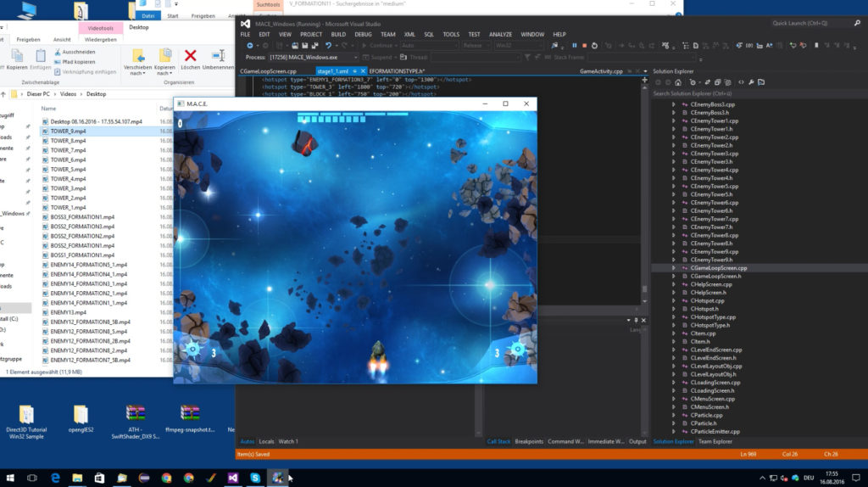The height and width of the screenshot is (487, 868).
Task: Expand the CEnemyBoss3.cpp node
Action: 674,104
